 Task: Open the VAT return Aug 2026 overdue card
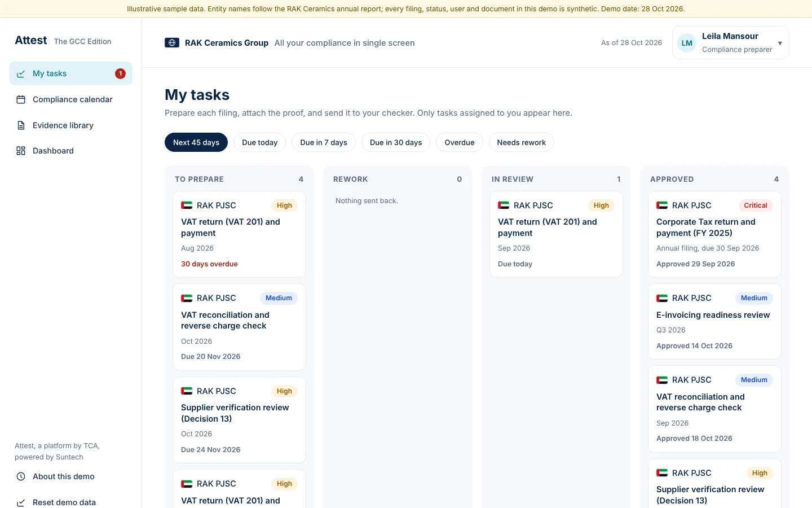(239, 234)
